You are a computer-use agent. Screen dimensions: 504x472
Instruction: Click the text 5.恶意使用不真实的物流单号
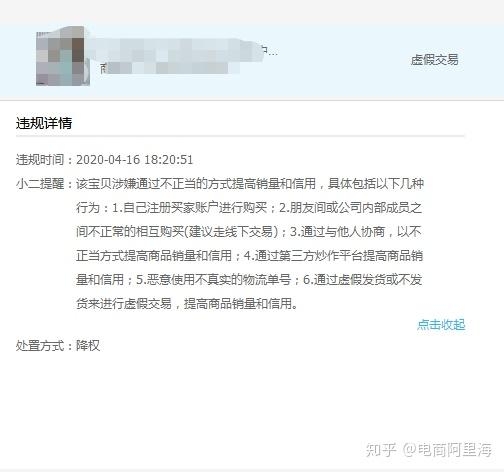[214, 280]
